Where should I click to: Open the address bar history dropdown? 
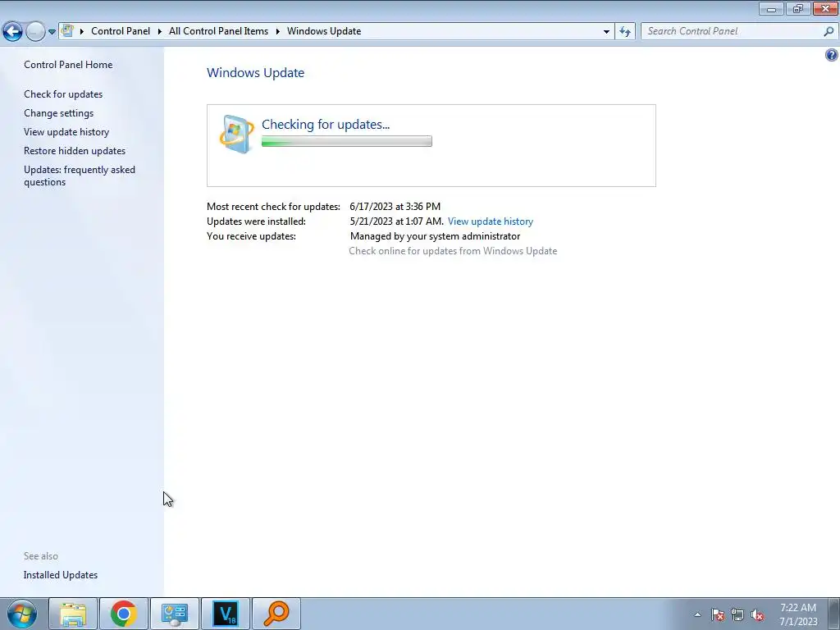(606, 32)
